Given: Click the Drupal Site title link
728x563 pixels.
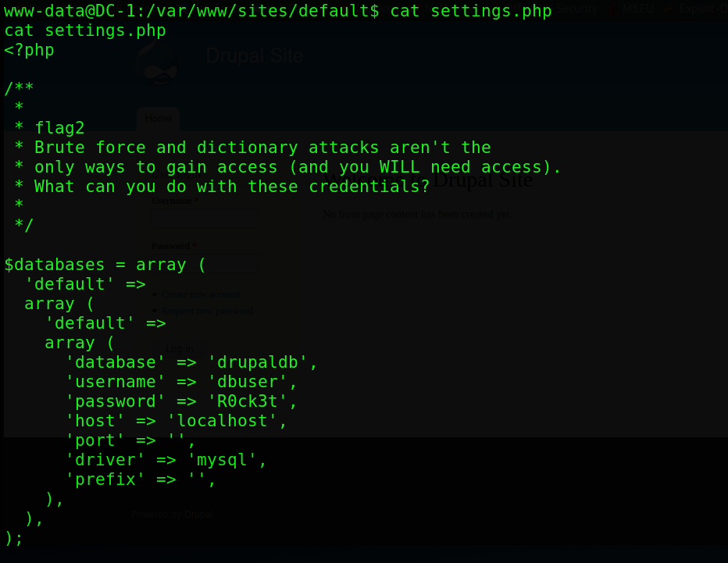Looking at the screenshot, I should tap(255, 55).
